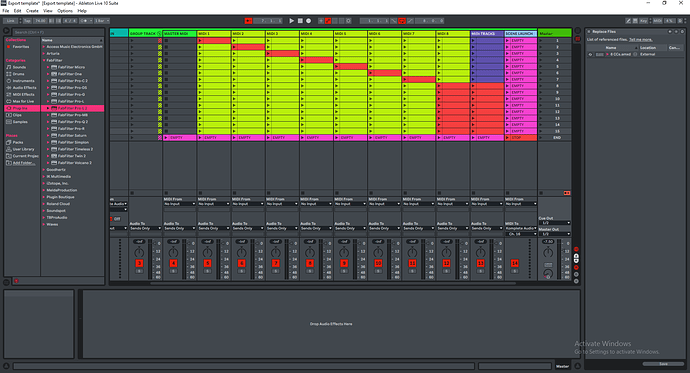
Task: Open the Ch. 16 channel dropdown
Action: pyautogui.click(x=521, y=234)
